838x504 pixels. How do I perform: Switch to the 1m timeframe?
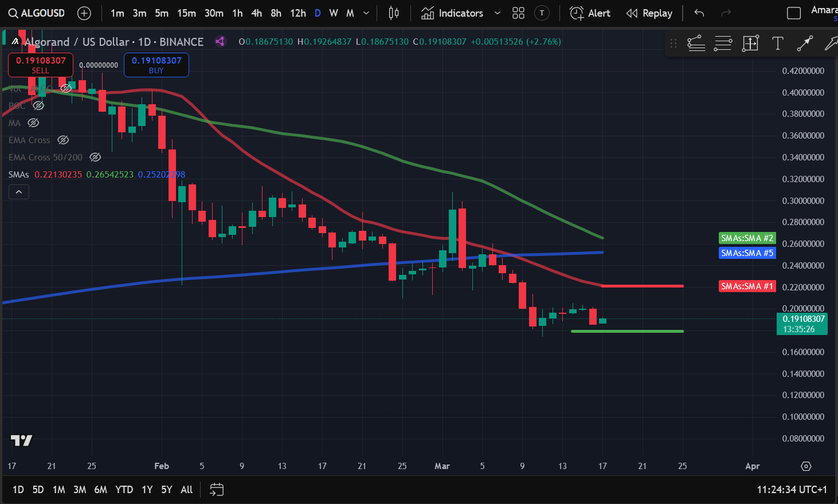point(118,13)
